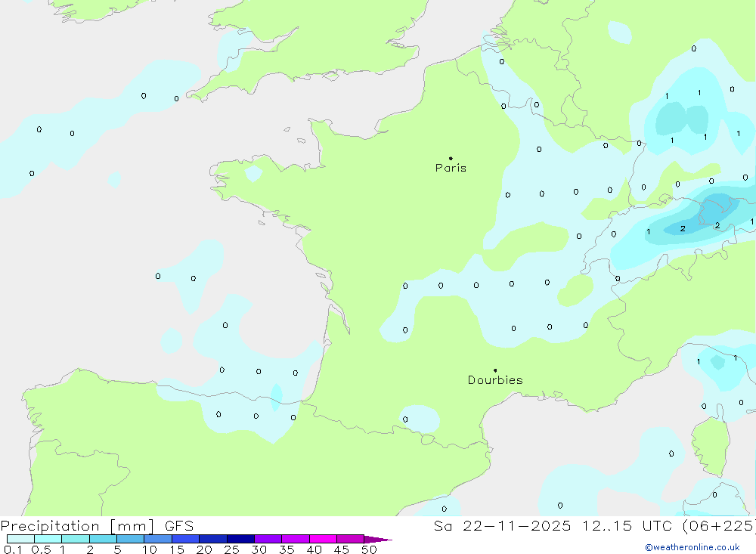Click the Dourbies city label
This screenshot has width=756, height=554.
coord(495,380)
